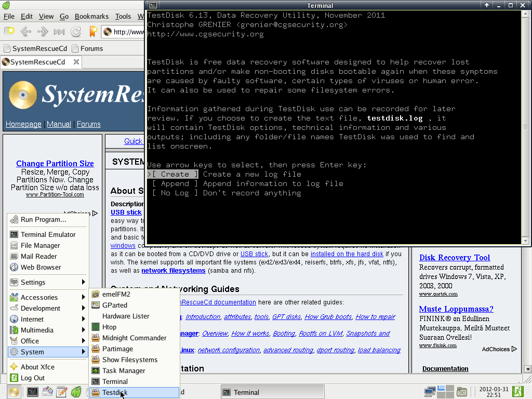Launch the text editor notepad icon in panel
532x399 pixels.
coord(62,392)
